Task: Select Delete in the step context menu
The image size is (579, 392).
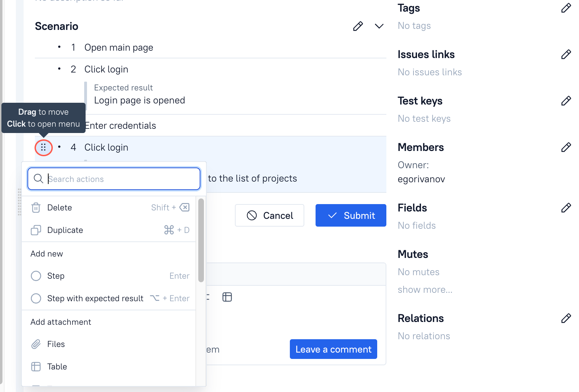Action: click(x=60, y=207)
